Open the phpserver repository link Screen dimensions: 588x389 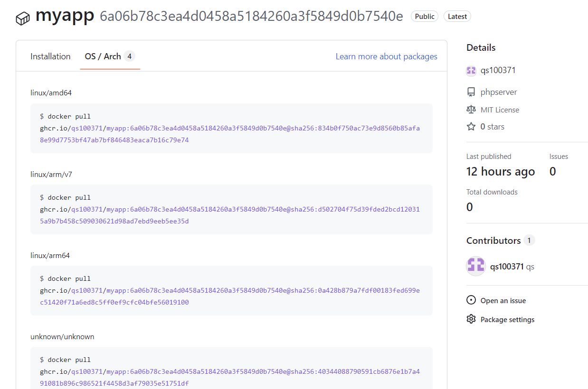499,92
